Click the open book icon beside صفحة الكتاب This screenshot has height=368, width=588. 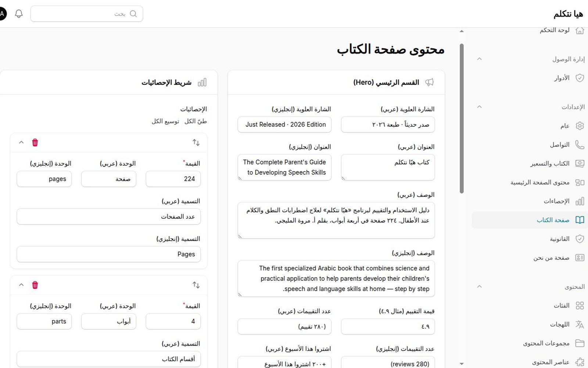[580, 220]
